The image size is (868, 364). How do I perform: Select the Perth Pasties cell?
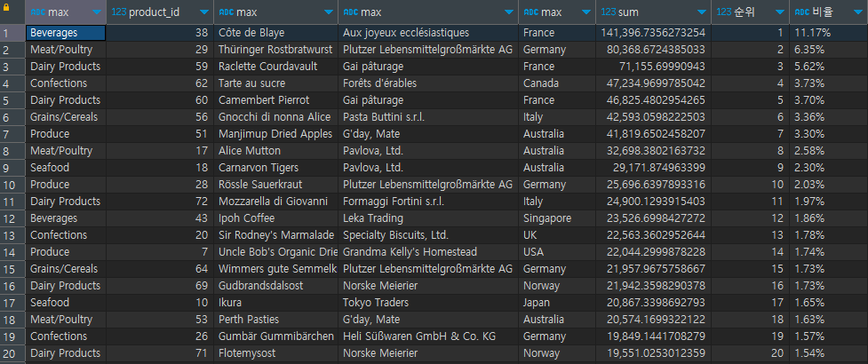(275, 320)
